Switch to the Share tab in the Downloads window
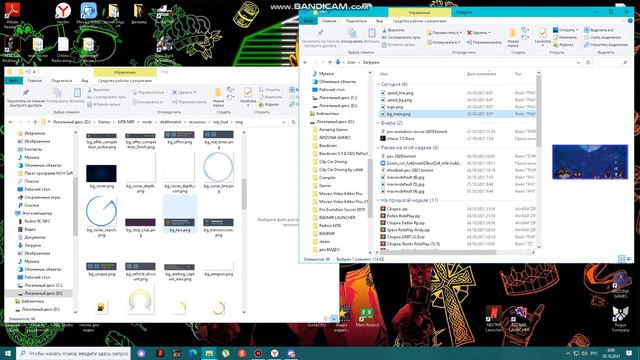The height and width of the screenshot is (360, 640). pos(356,21)
